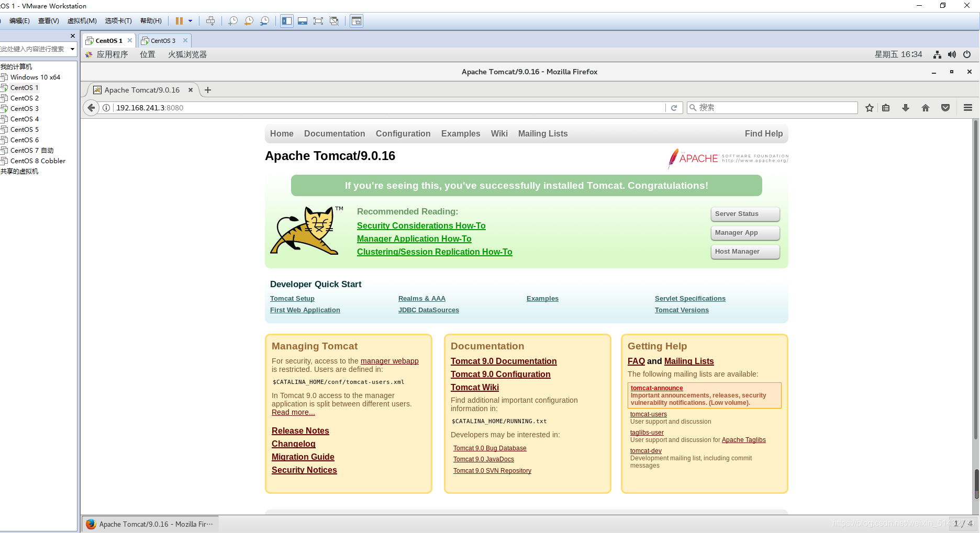Take a snapshot of this VM

233,21
